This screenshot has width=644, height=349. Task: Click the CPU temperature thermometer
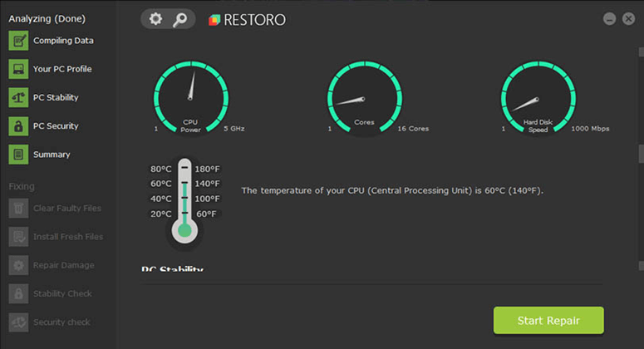point(184,203)
